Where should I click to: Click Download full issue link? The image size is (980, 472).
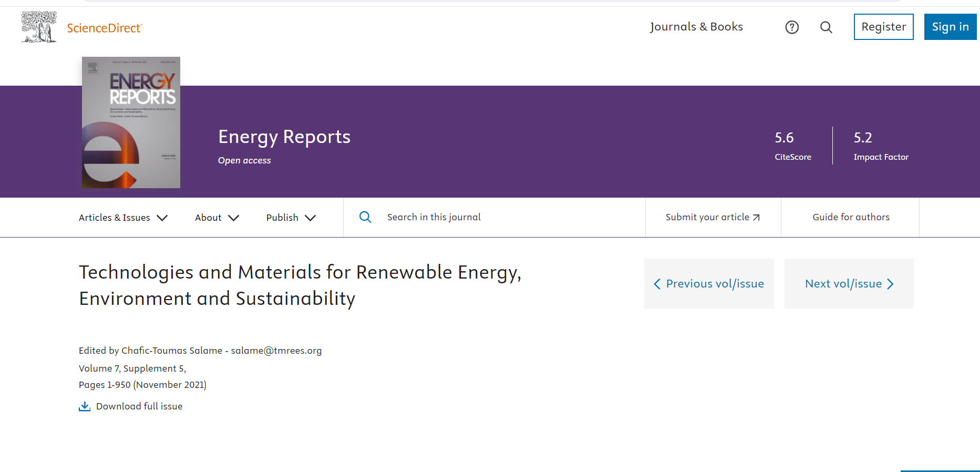pyautogui.click(x=131, y=406)
